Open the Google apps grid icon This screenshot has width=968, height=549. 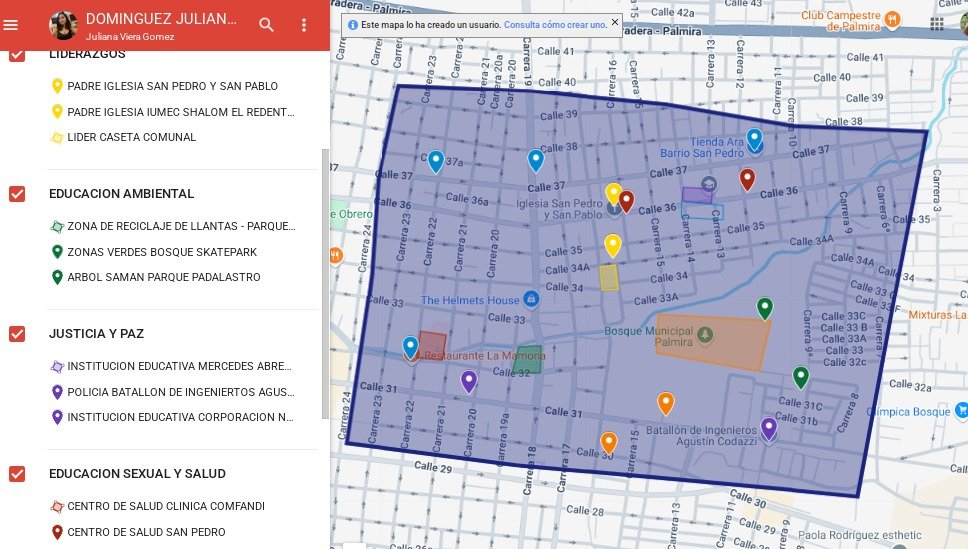click(x=937, y=23)
